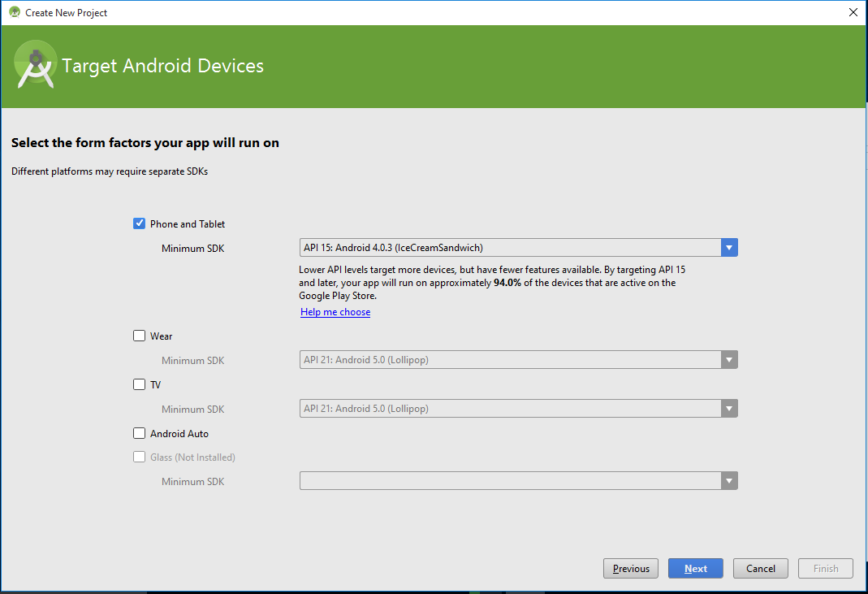Check the Android Auto checkbox
The height and width of the screenshot is (594, 868).
(140, 433)
